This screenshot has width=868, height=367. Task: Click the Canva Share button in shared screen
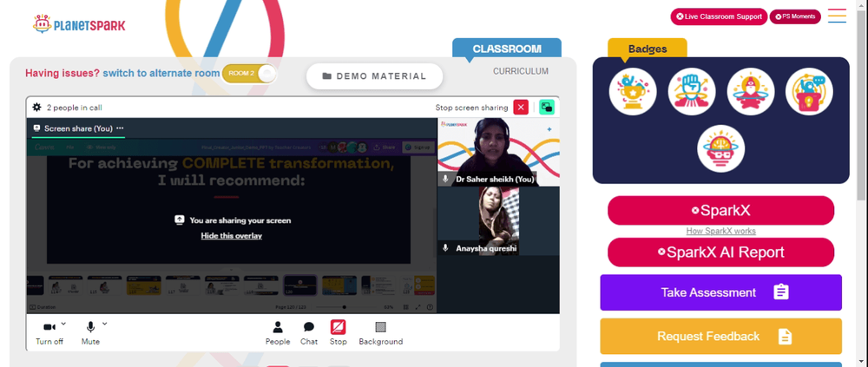click(385, 147)
